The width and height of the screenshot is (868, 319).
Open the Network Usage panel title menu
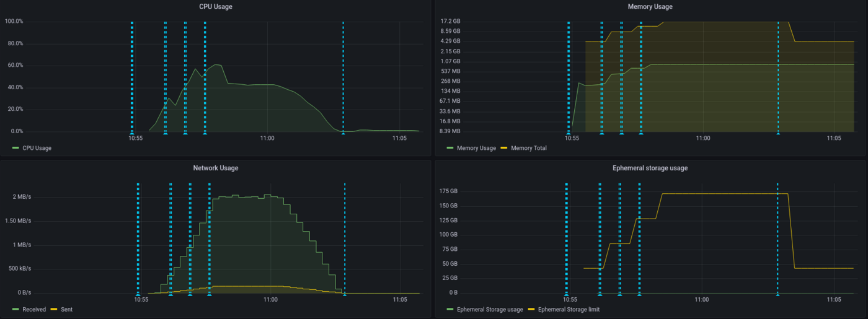(x=215, y=168)
